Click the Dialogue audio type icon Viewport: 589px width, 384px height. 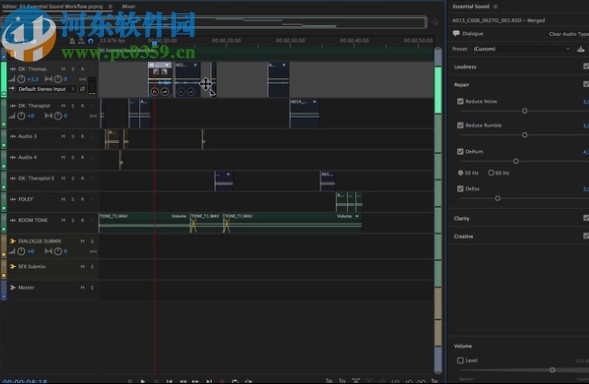456,33
